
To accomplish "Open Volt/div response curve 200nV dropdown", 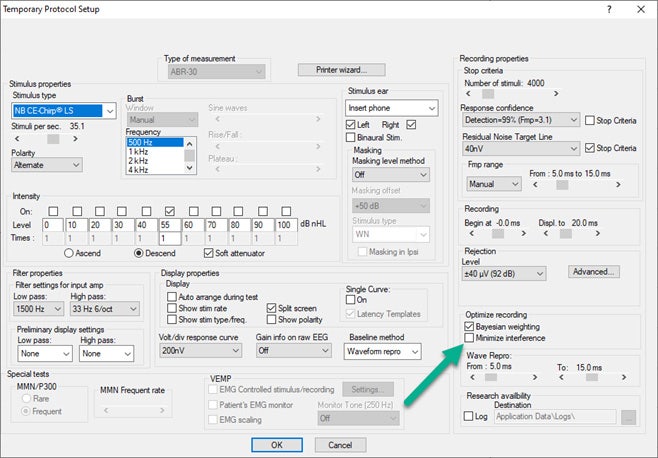I will 201,351.
